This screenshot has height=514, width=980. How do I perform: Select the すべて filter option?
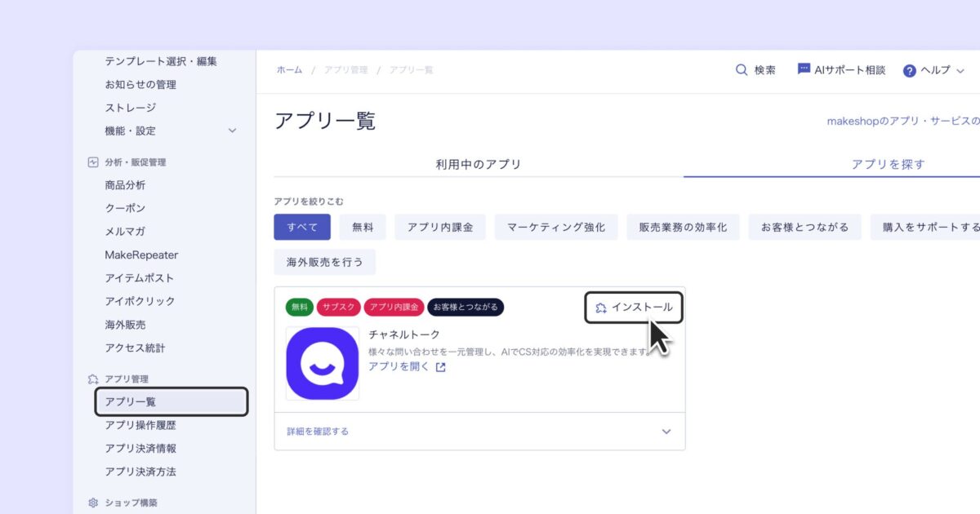coord(302,227)
